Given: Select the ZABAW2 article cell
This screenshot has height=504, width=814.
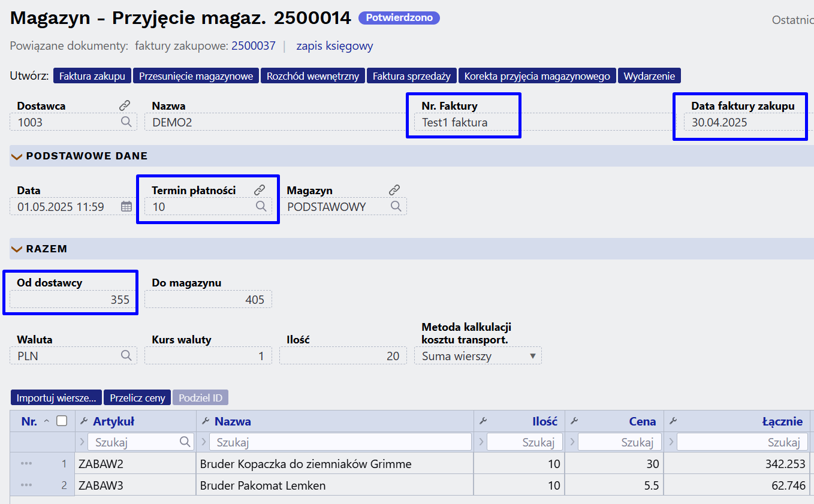Looking at the screenshot, I should [x=135, y=464].
